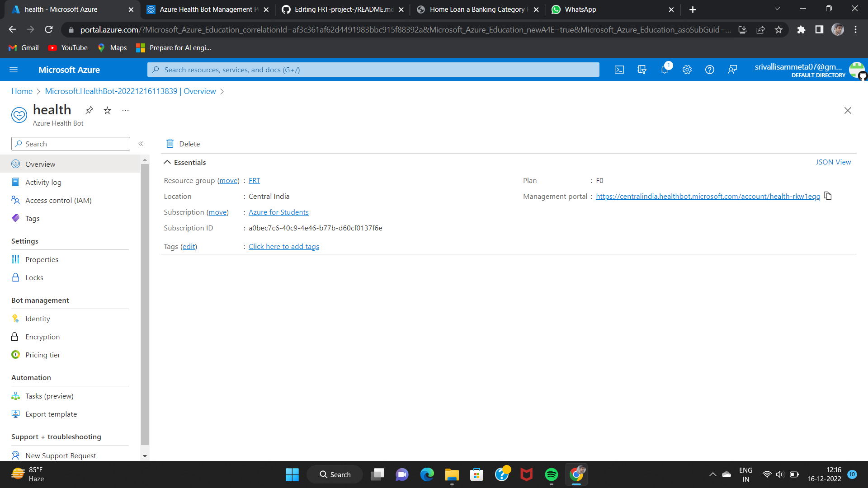Open the Azure settings gear

pyautogui.click(x=687, y=70)
